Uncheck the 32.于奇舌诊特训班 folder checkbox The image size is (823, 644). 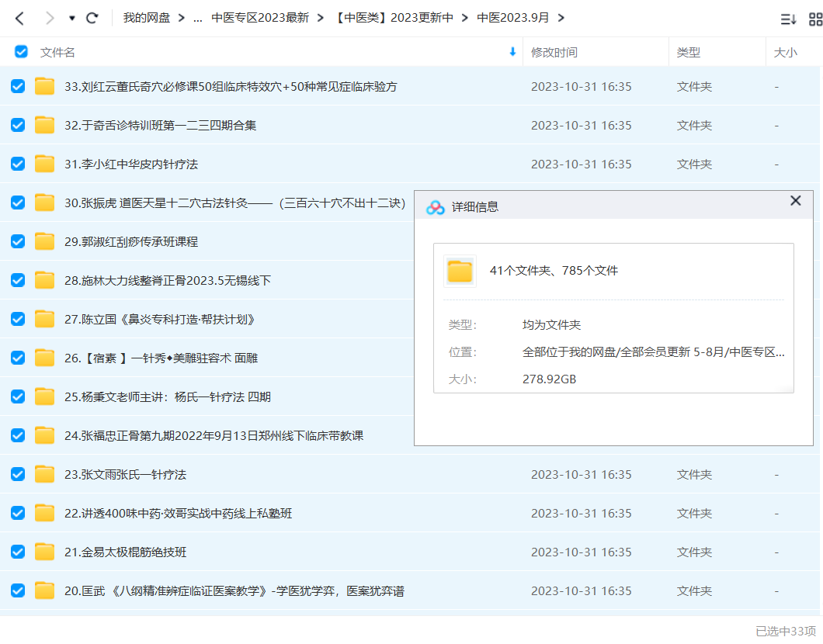[18, 125]
